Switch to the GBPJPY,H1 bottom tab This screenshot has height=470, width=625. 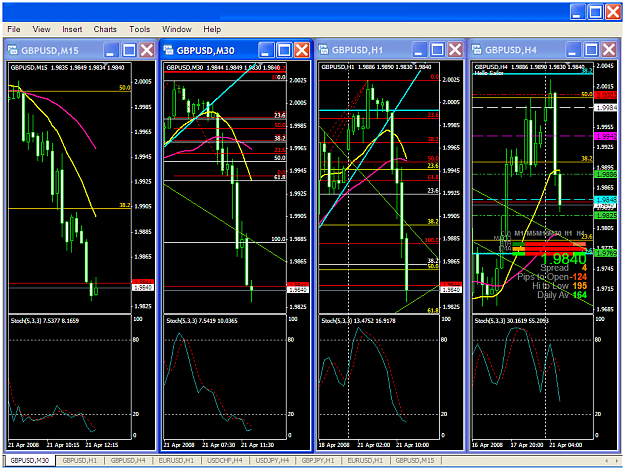318,460
